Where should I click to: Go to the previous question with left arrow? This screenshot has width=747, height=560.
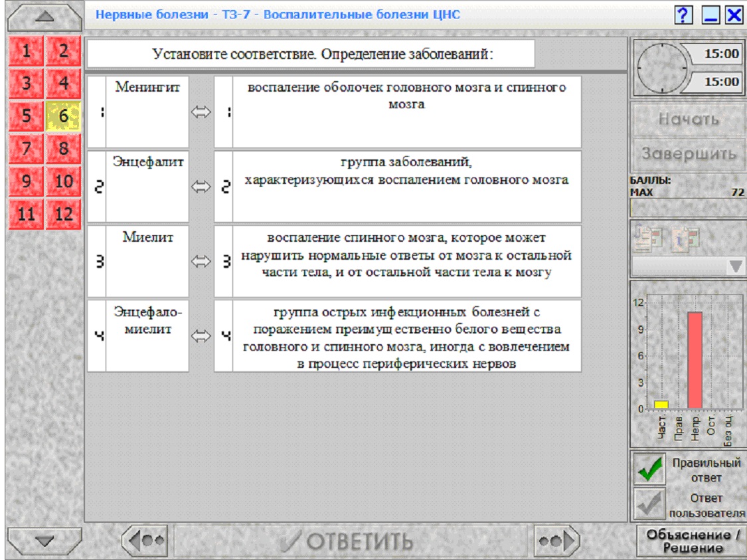pyautogui.click(x=145, y=541)
